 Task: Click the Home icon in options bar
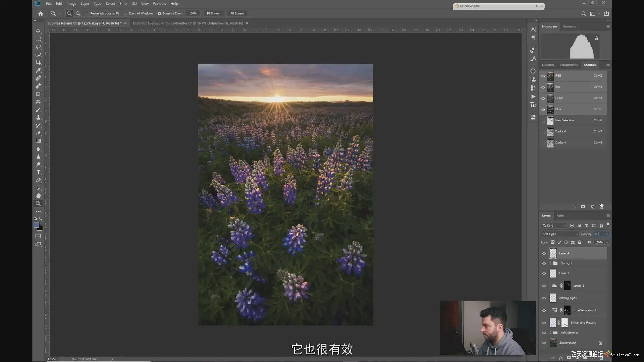click(x=41, y=13)
